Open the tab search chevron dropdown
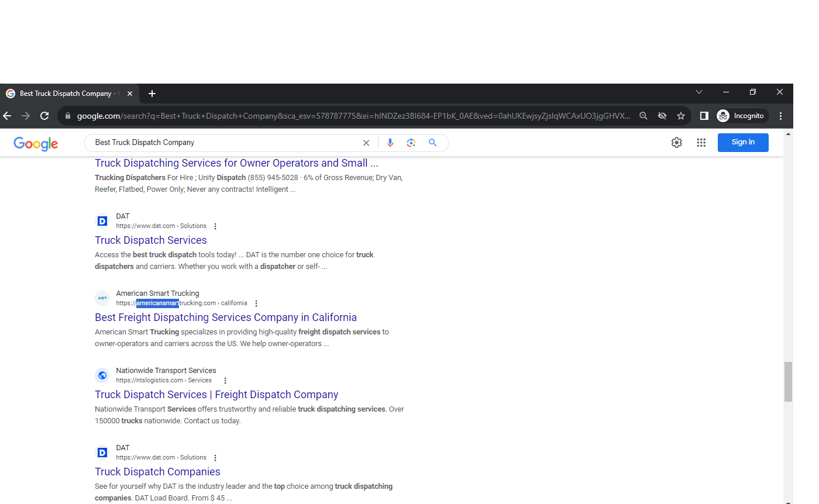 [x=699, y=92]
